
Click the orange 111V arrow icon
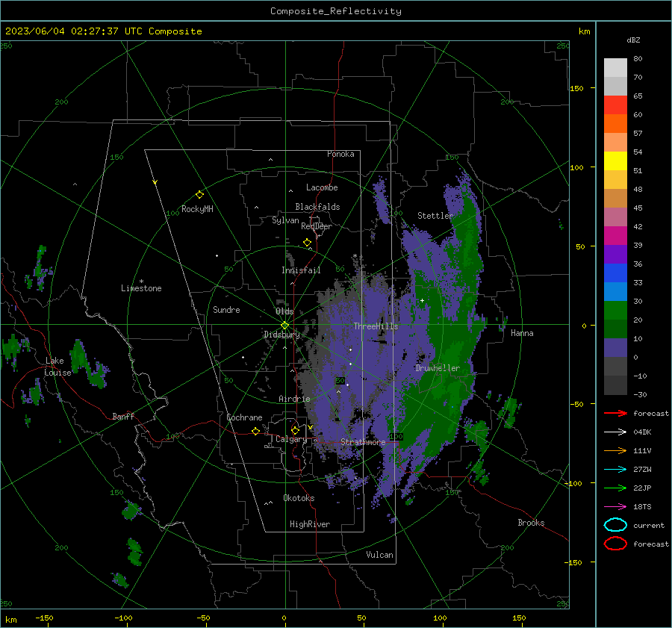click(615, 450)
